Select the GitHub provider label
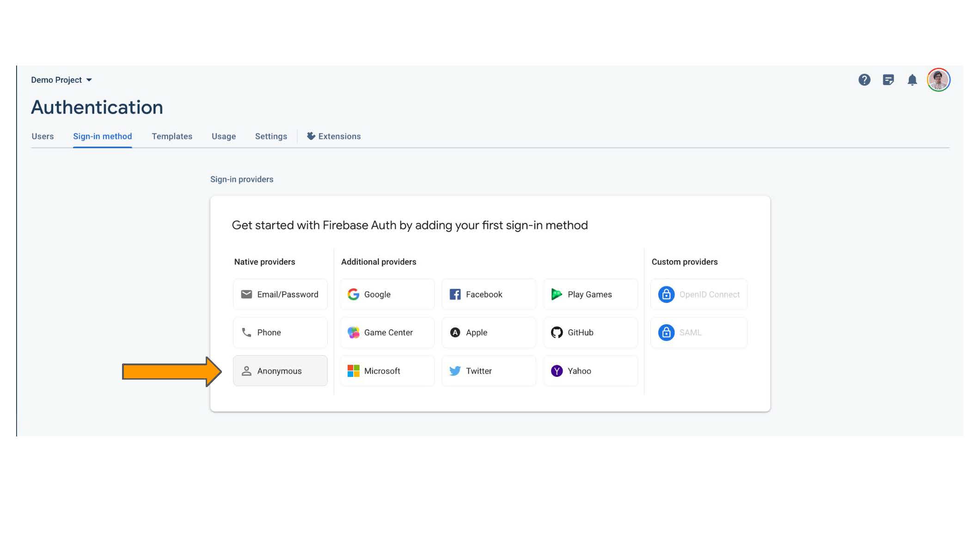Viewport: 980px width, 551px height. point(581,333)
